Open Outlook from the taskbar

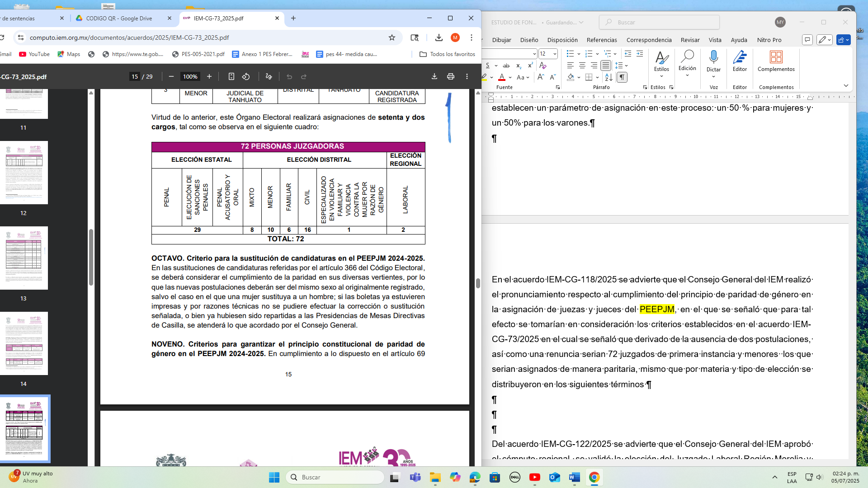[x=555, y=477]
